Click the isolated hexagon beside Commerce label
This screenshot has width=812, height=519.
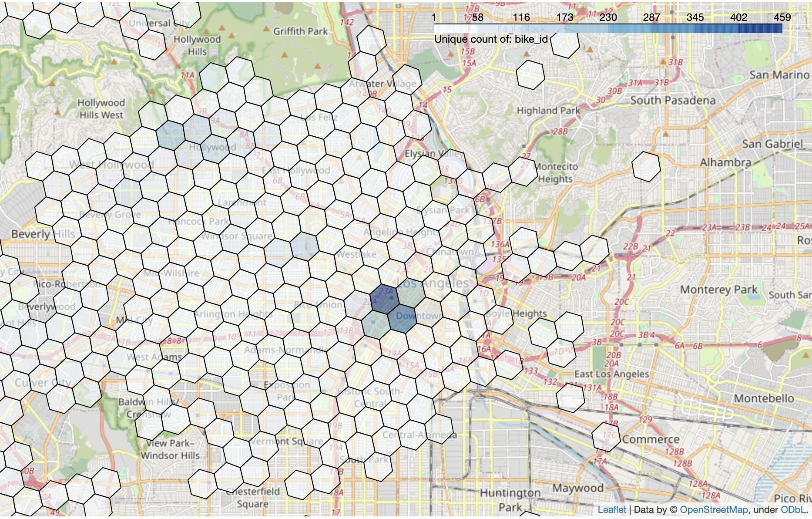[606, 437]
